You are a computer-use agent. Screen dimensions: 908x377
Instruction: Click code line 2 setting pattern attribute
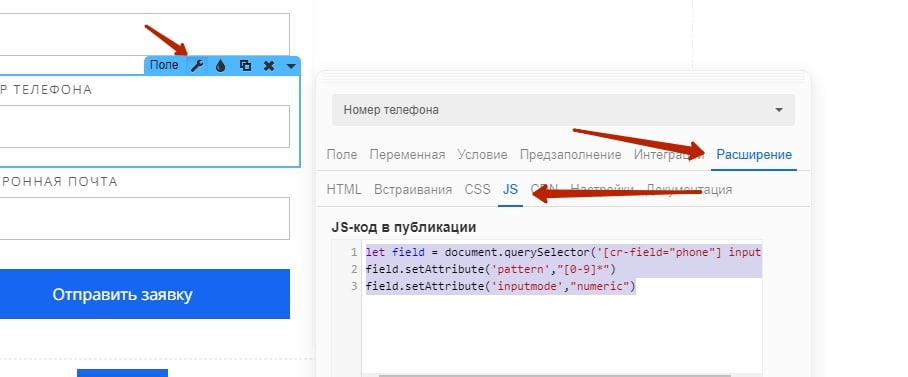(491, 269)
